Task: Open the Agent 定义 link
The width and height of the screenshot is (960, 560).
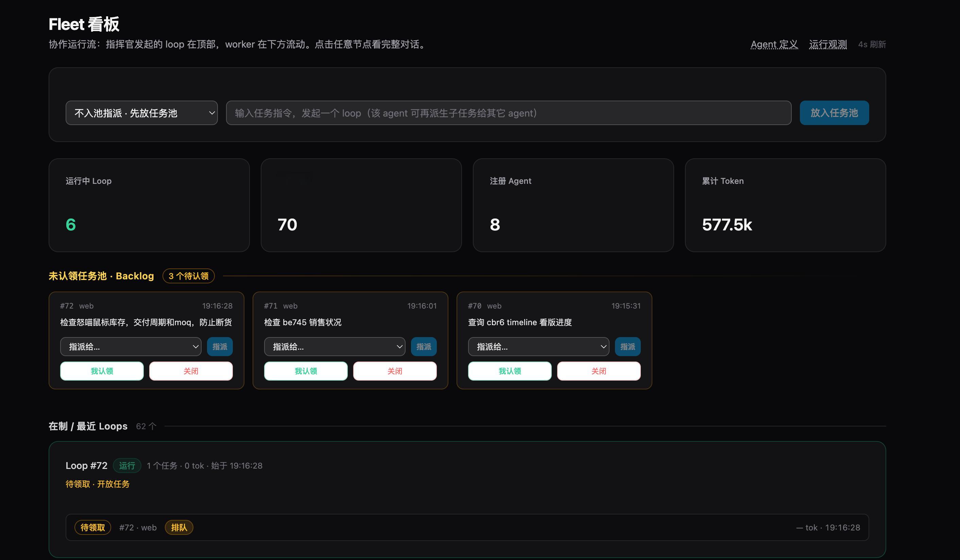Action: pyautogui.click(x=774, y=45)
